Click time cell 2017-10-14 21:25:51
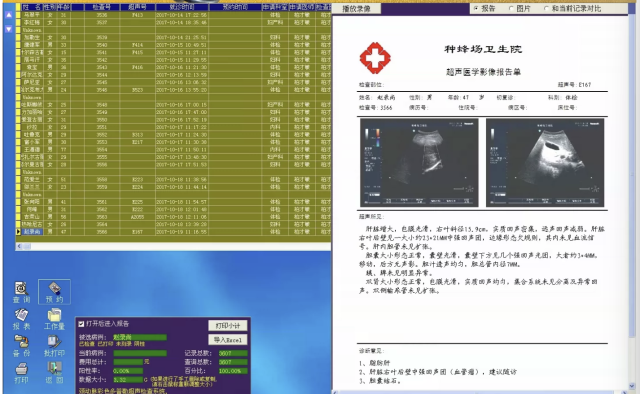This screenshot has width=640, height=394. [181, 38]
